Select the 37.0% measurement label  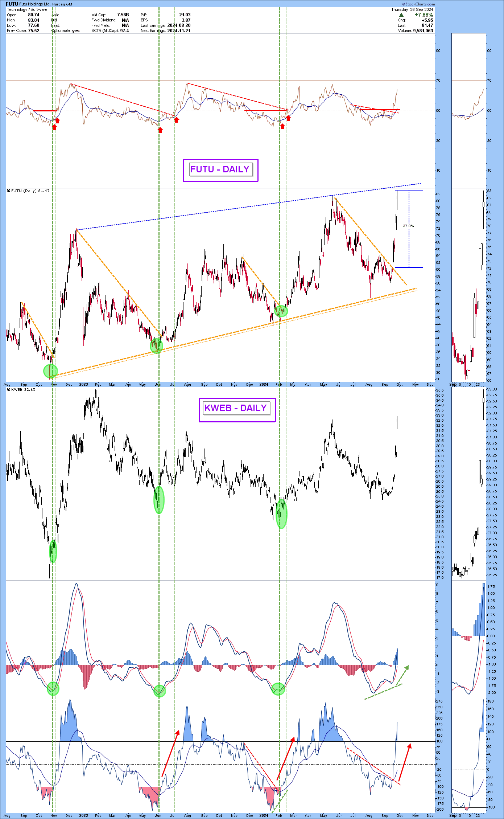[408, 226]
